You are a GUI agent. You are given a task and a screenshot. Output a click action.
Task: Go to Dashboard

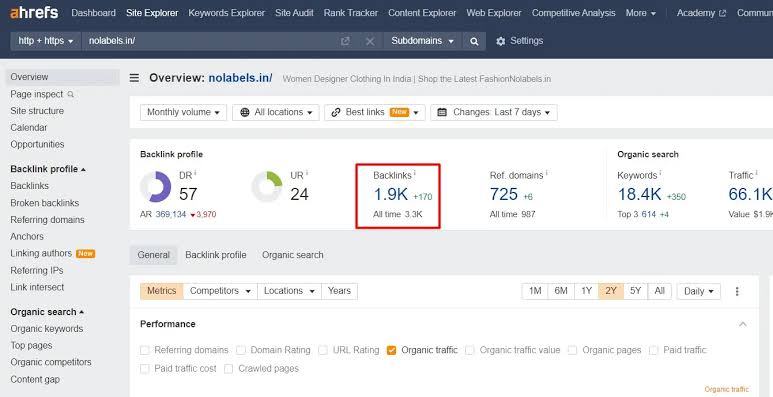[94, 13]
